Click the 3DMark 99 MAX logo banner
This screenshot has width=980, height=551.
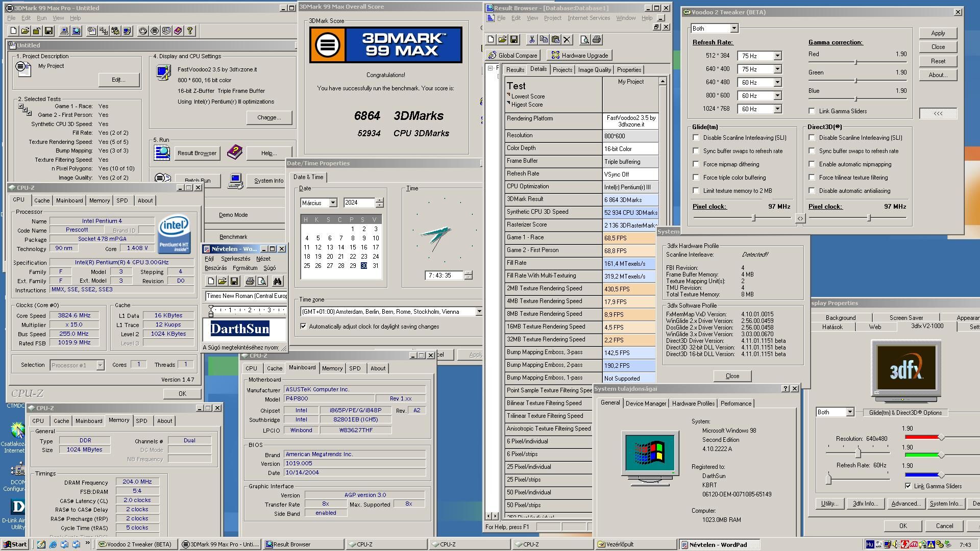click(385, 45)
